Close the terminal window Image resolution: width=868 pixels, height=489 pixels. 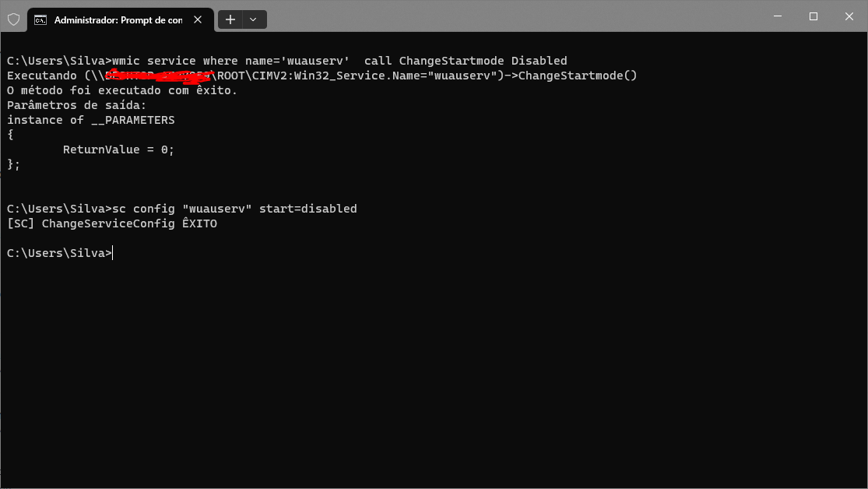(849, 16)
